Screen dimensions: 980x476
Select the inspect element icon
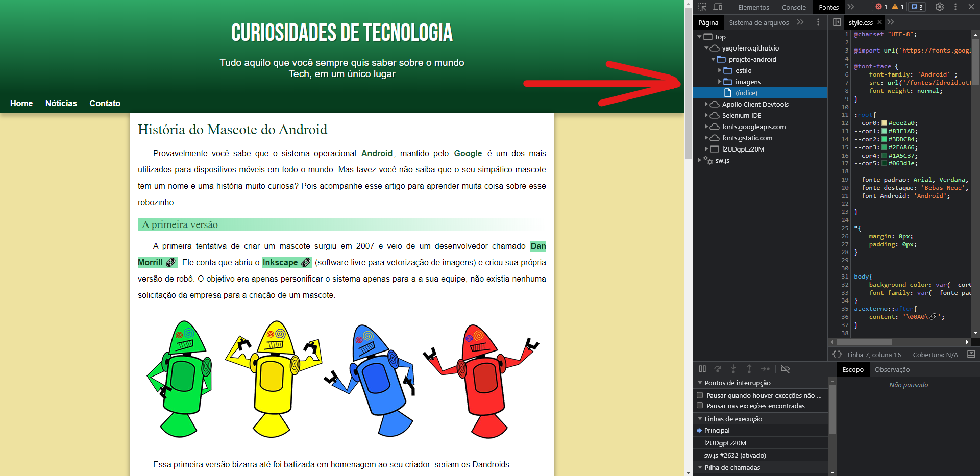702,7
